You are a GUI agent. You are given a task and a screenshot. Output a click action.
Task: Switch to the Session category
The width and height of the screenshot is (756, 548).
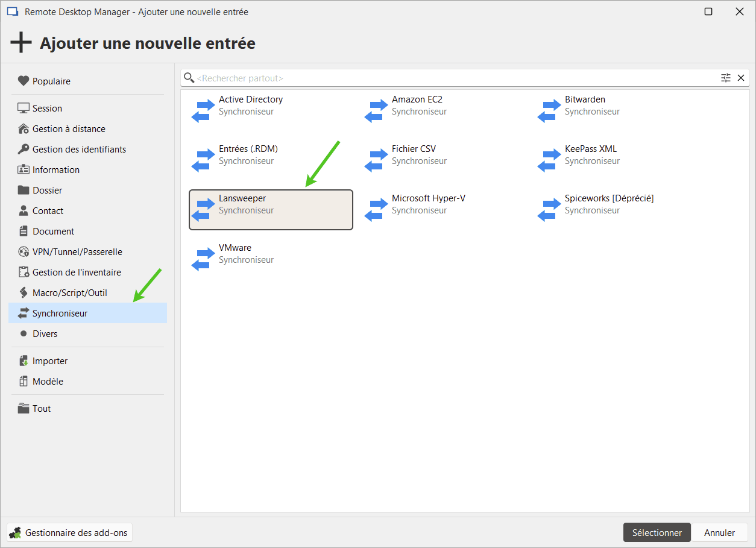[47, 109]
